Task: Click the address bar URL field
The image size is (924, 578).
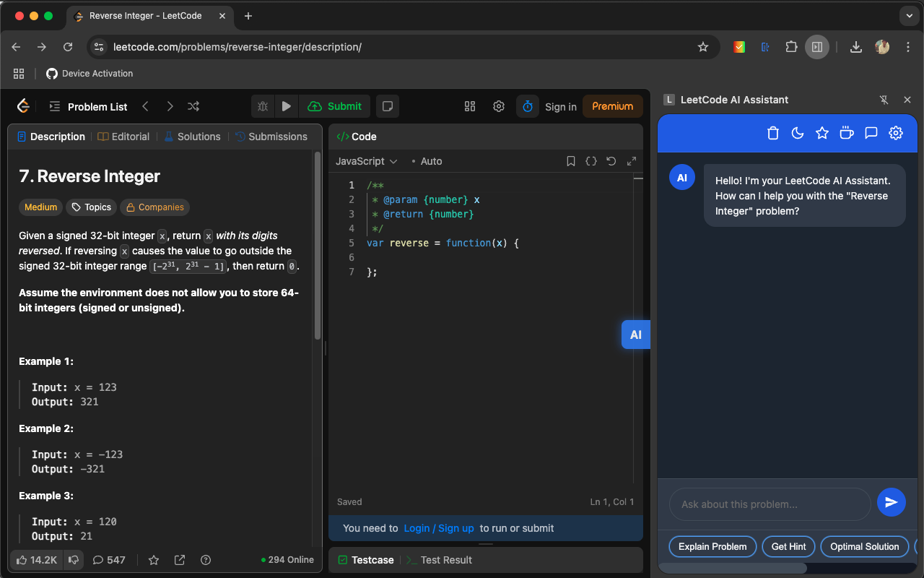Action: [404, 47]
